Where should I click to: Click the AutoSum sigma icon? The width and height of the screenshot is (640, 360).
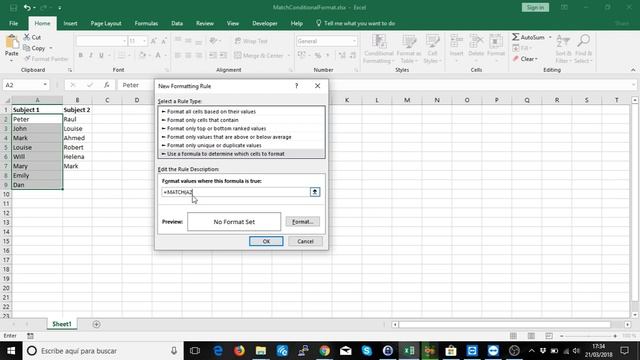point(516,37)
